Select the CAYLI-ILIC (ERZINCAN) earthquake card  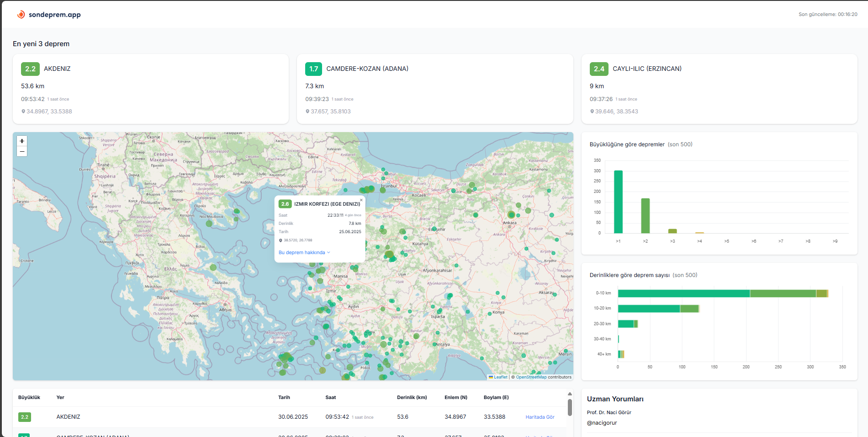coord(719,89)
